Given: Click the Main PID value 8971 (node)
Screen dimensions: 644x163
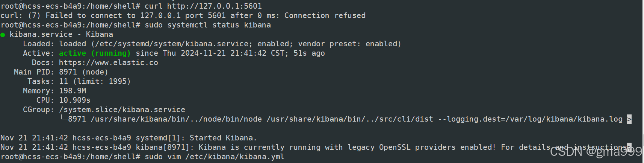Looking at the screenshot, I should coord(83,72).
